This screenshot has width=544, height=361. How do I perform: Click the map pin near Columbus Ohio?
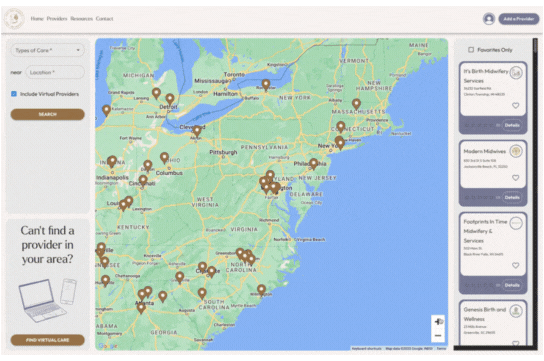pyautogui.click(x=164, y=158)
